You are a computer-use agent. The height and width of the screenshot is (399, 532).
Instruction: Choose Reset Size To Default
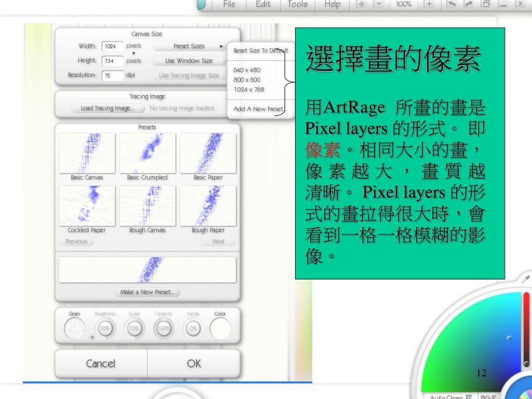click(x=261, y=50)
